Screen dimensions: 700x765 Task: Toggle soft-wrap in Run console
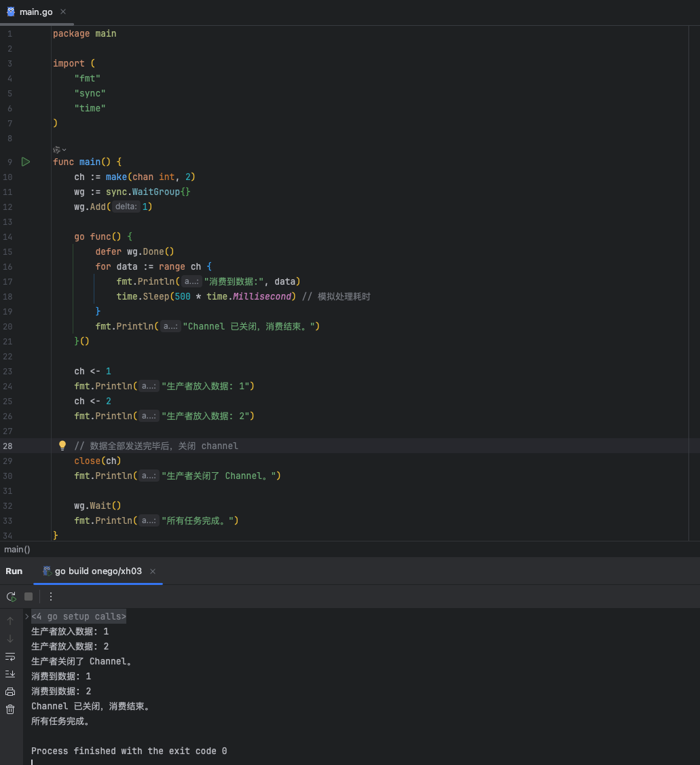(x=10, y=657)
